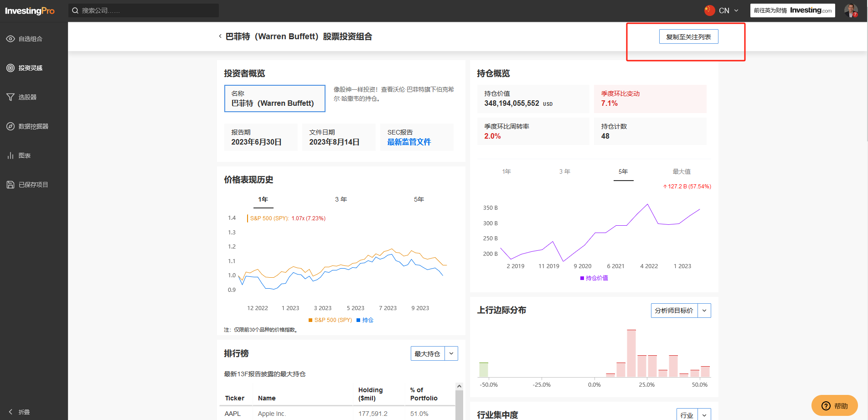Open the 最新监管文件 SEC link
Screen dimensions: 868x420
[409, 142]
